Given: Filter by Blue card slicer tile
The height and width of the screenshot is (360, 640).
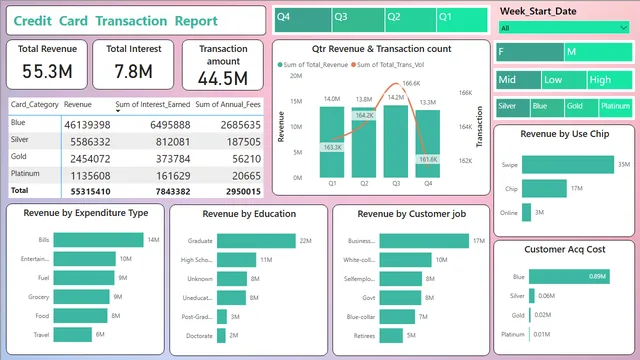Looking at the screenshot, I should (x=547, y=108).
